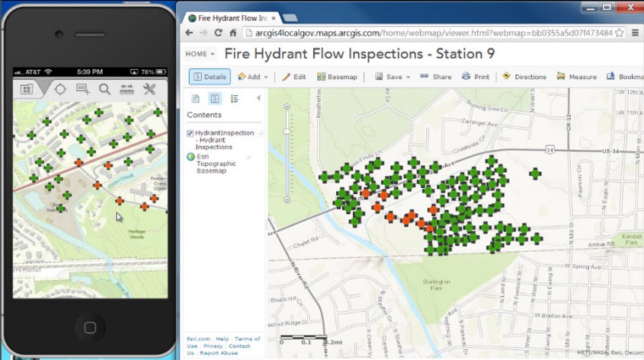Click the US-34 highway shield on map
Image resolution: width=644 pixels, height=360 pixels.
tap(550, 150)
